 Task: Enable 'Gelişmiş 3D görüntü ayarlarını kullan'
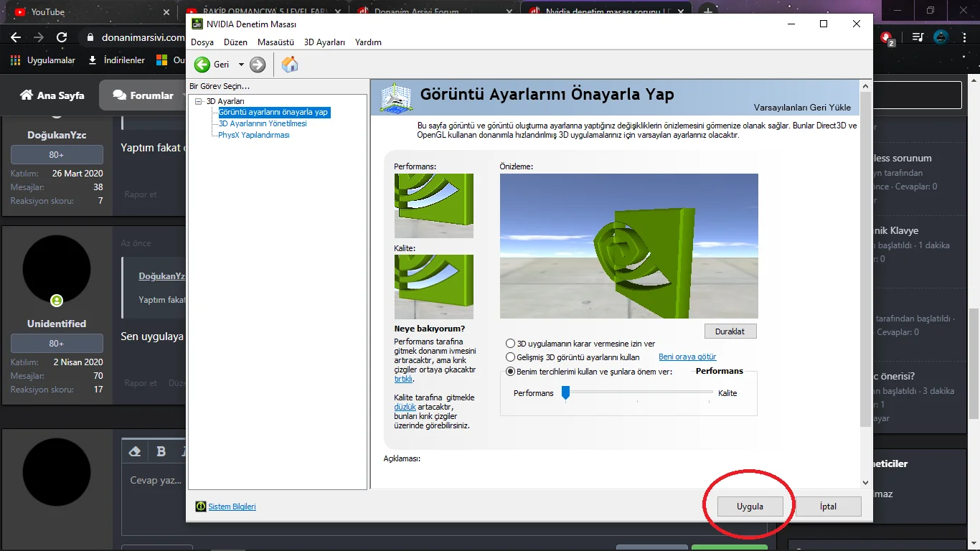510,357
